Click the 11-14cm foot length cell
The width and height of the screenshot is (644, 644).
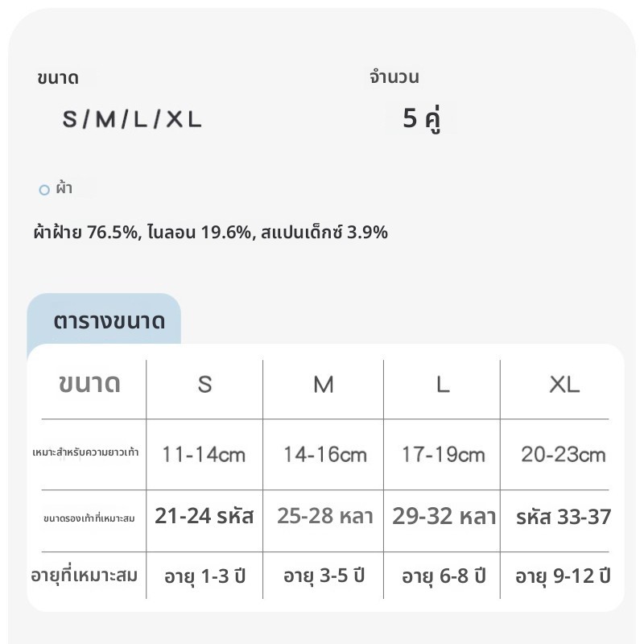[x=204, y=455]
